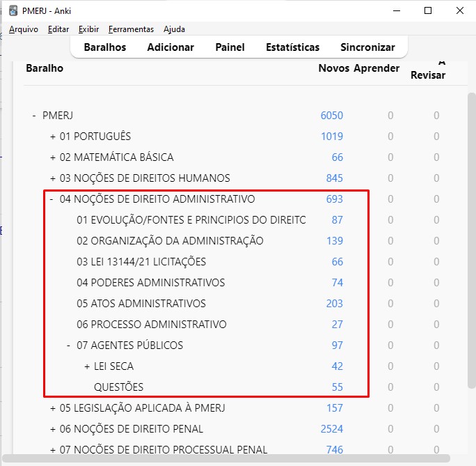Open the Ferramentas menu
This screenshot has height=466, width=476.
131,29
